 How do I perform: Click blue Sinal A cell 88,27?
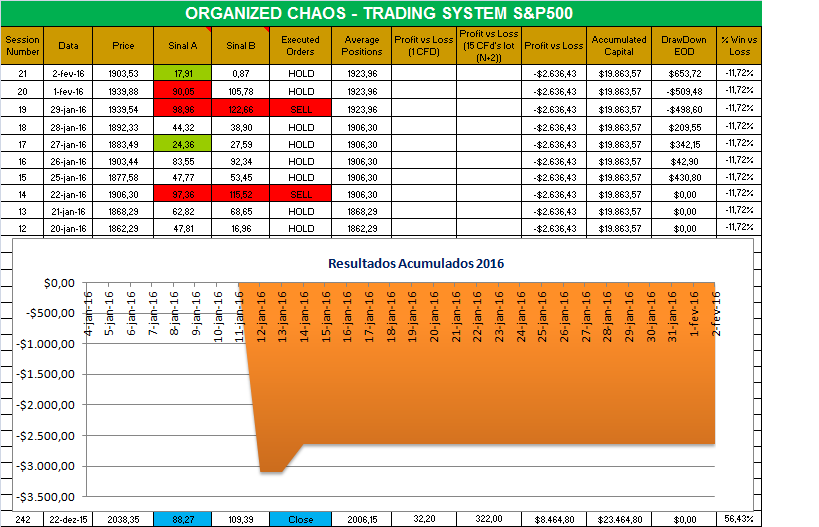[183, 519]
